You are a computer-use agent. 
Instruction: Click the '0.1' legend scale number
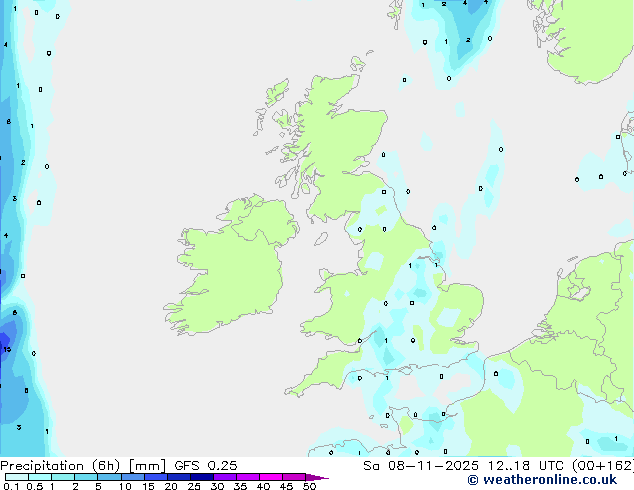11,486
